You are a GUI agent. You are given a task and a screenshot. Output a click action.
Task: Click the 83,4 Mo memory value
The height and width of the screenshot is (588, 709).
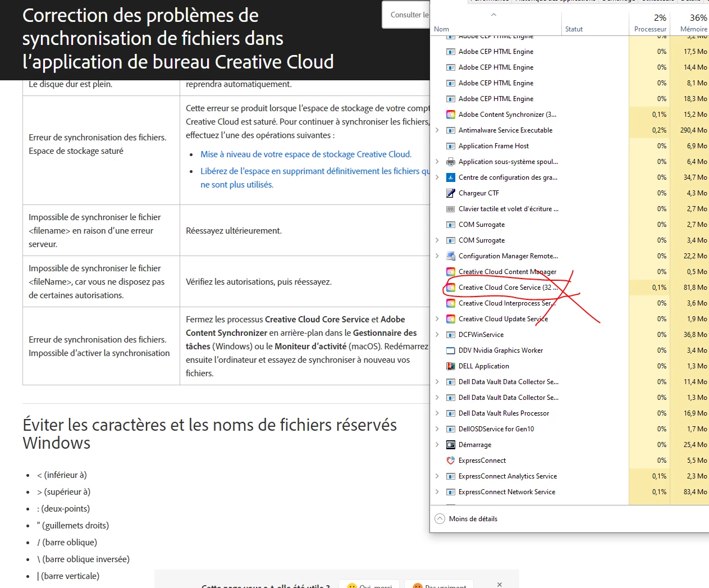click(x=695, y=492)
